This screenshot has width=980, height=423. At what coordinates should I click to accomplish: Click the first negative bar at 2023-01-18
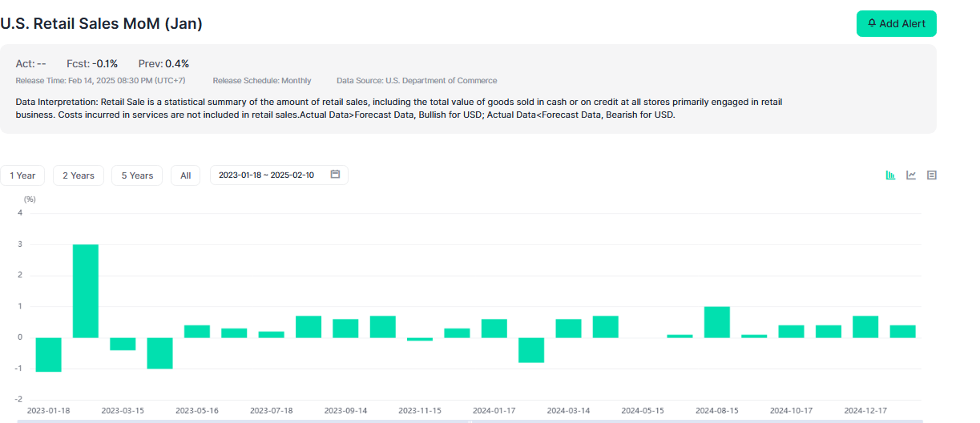[x=48, y=354]
